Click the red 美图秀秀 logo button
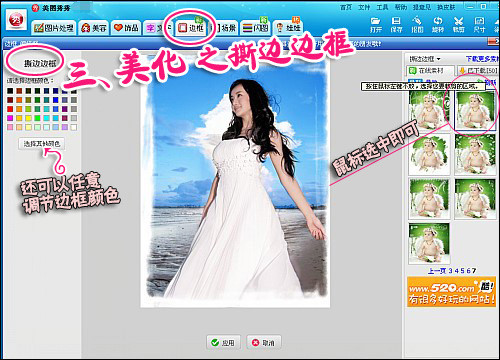This screenshot has height=360, width=500. (16, 21)
